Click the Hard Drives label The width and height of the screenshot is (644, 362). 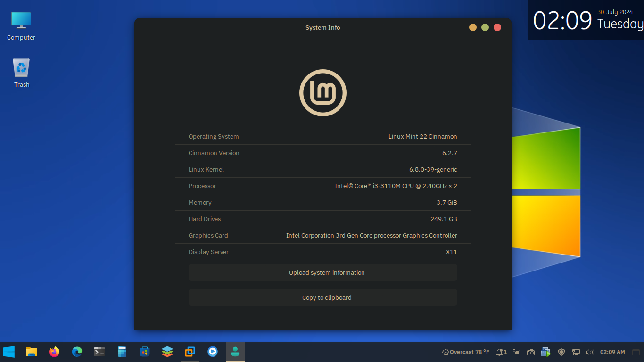tap(205, 219)
